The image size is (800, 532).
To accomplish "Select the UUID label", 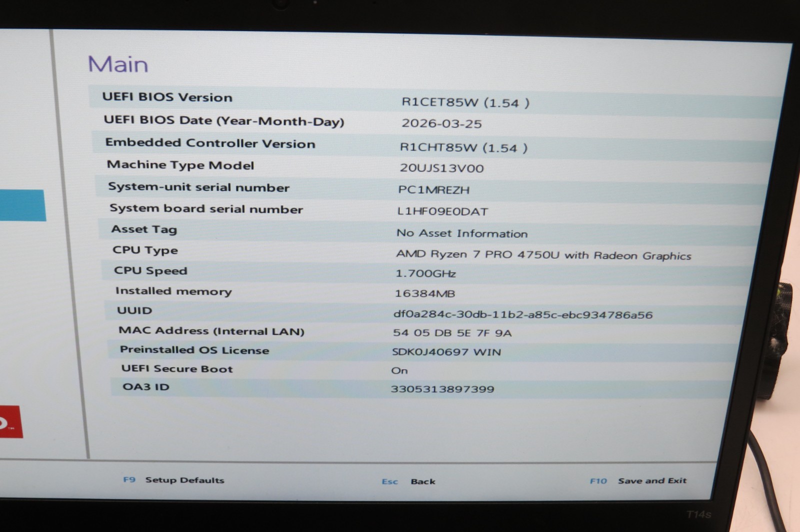I will (134, 310).
